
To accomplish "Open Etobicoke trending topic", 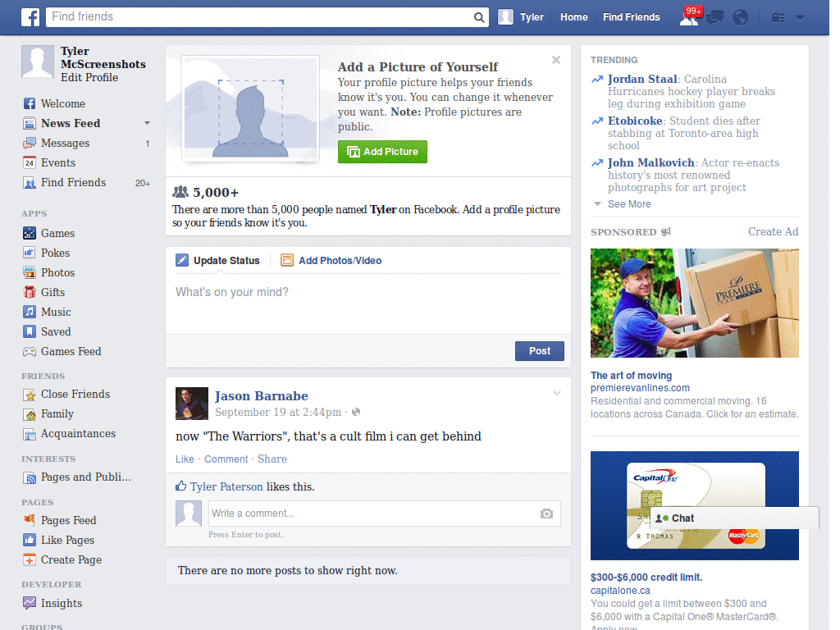I will pyautogui.click(x=635, y=121).
